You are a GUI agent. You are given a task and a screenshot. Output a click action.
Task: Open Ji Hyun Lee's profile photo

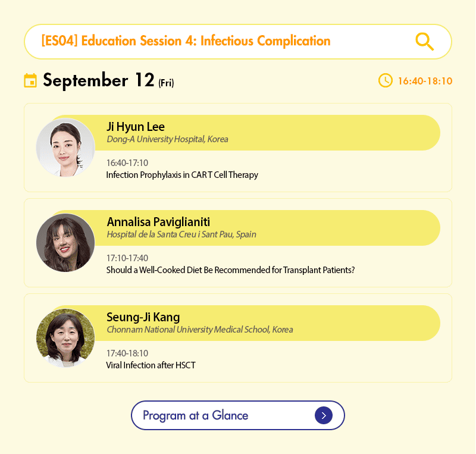click(65, 148)
